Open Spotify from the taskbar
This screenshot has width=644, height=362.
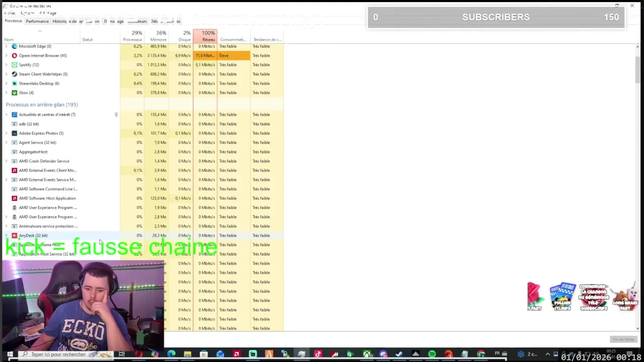pyautogui.click(x=432, y=354)
